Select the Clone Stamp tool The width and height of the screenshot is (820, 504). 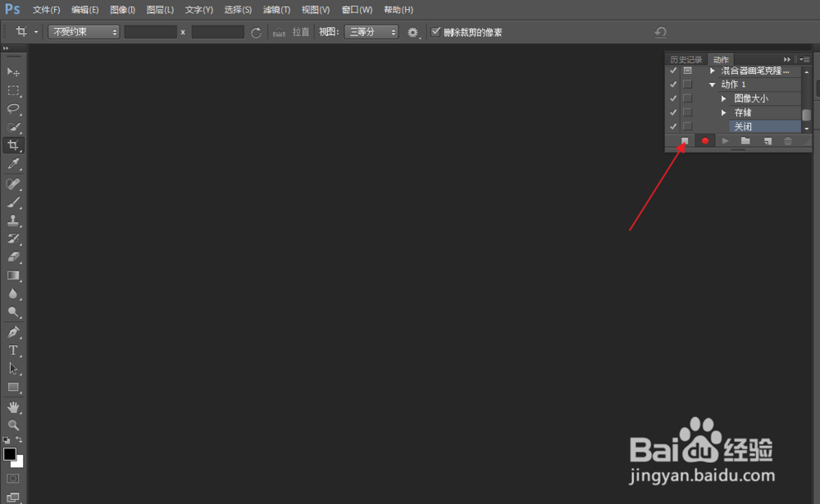pos(14,220)
